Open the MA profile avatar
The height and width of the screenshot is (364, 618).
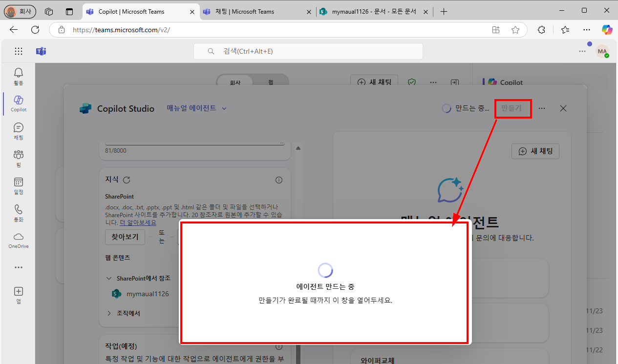602,51
